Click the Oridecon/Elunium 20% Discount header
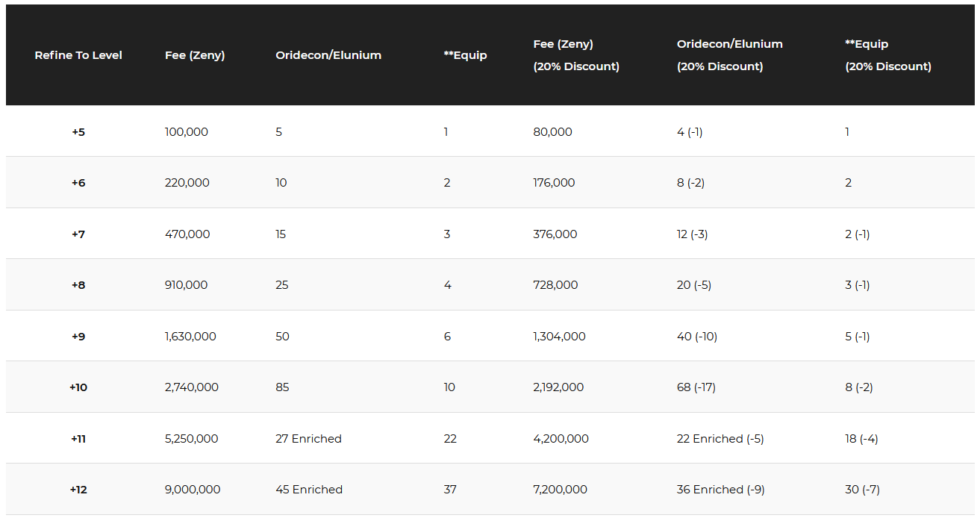 tap(729, 55)
